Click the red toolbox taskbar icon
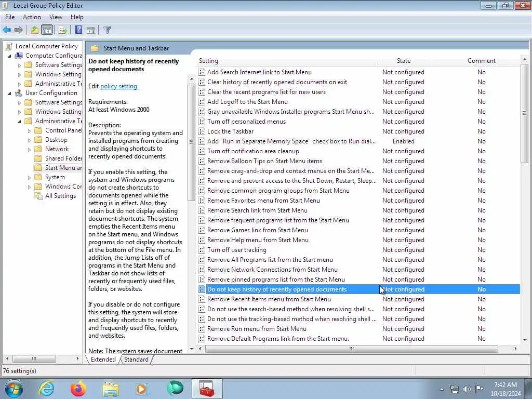 [207, 389]
